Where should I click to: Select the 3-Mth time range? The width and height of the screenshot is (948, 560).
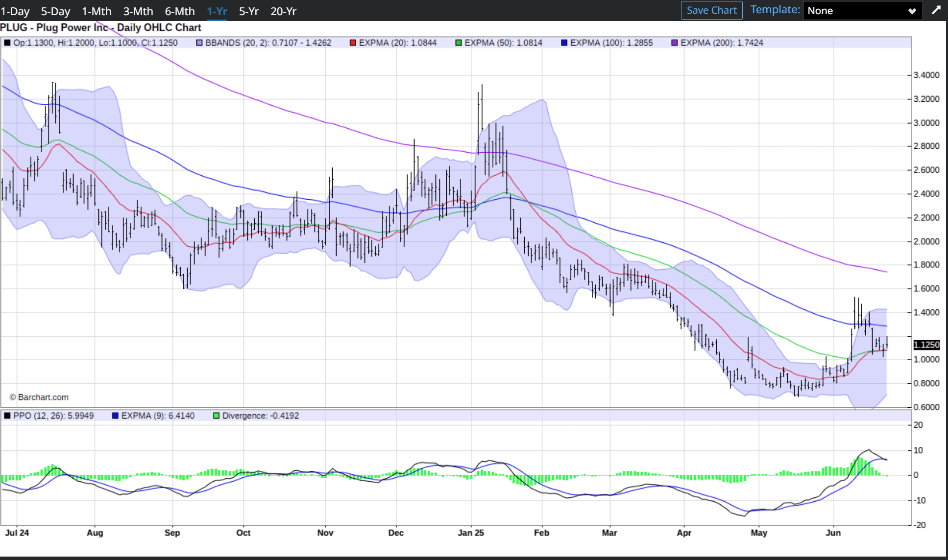coord(138,11)
